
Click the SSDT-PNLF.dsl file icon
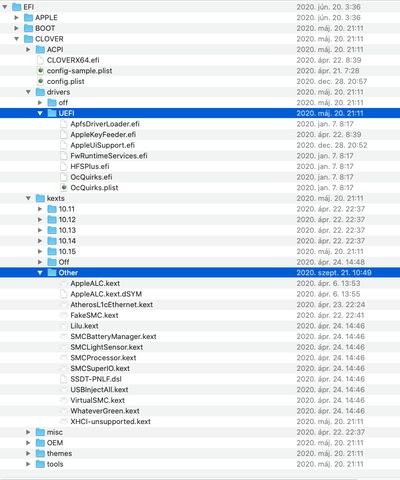[x=64, y=379]
